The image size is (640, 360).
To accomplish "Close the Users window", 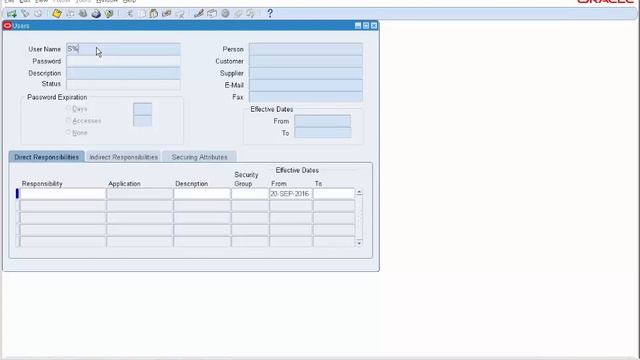I will [x=374, y=26].
